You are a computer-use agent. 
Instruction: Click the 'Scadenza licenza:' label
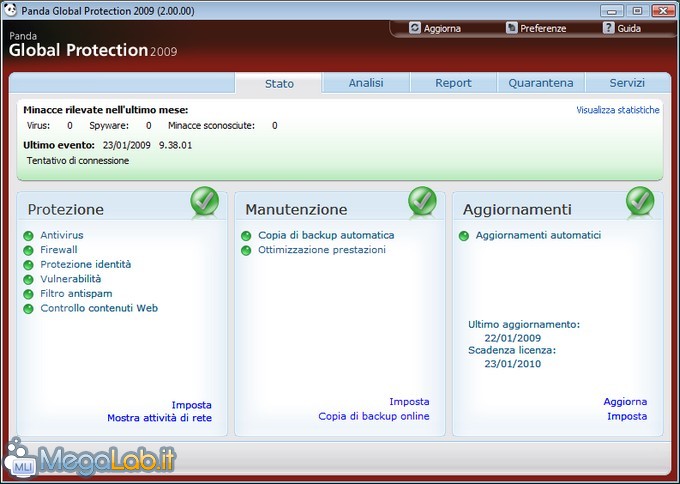tap(512, 350)
